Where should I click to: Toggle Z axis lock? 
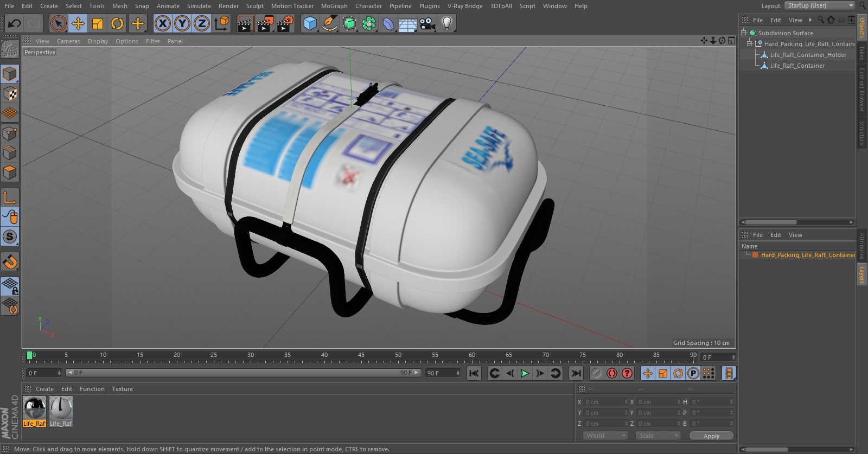[202, 23]
